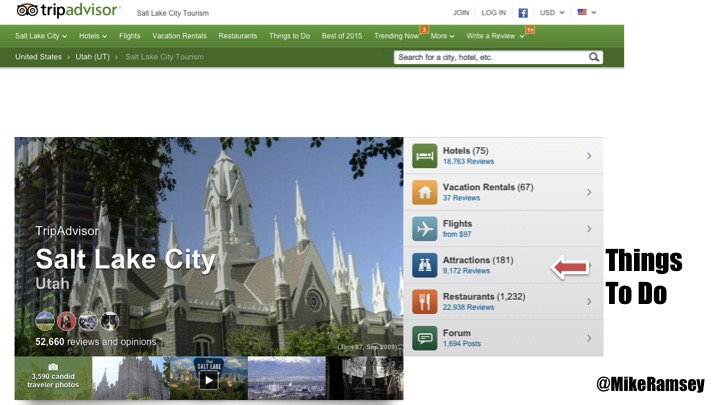Open the Hotels nav dropdown
Viewport: 720px width, 405px height.
point(93,36)
